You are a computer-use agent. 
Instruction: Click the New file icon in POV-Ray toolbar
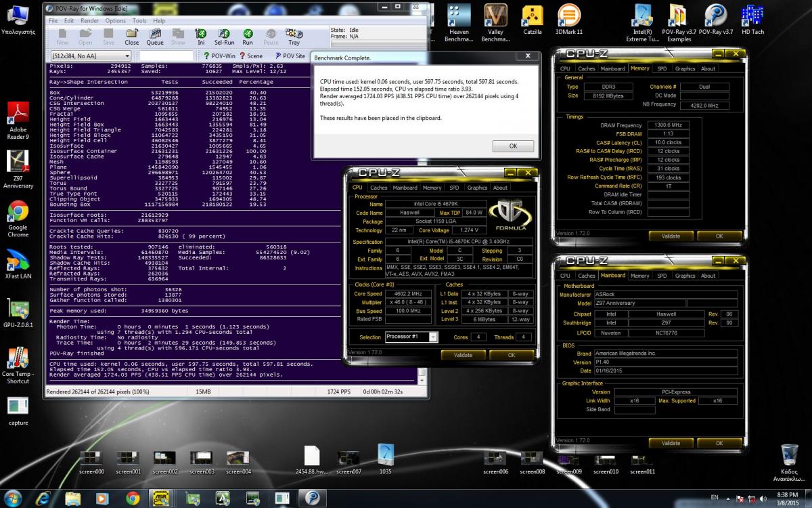click(x=62, y=37)
